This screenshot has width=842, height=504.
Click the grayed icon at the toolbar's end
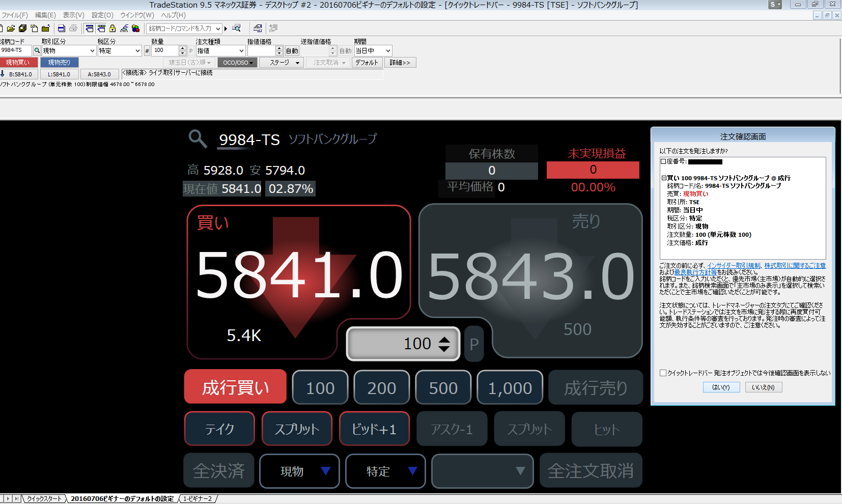273,29
